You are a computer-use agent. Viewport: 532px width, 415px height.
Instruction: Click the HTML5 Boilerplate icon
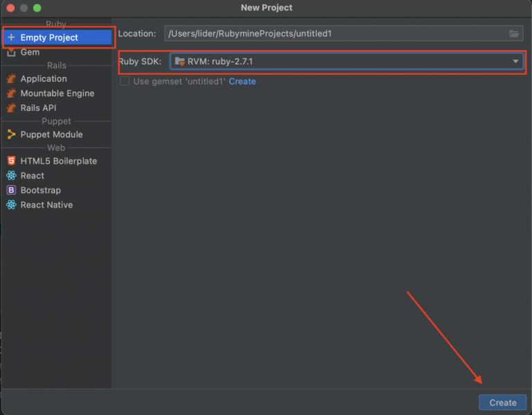coord(11,161)
